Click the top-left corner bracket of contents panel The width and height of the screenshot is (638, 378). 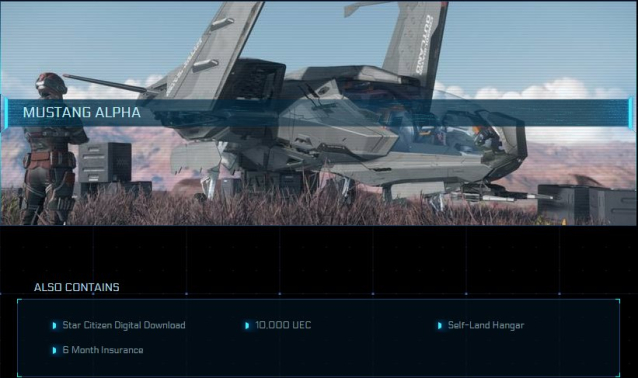(x=20, y=302)
